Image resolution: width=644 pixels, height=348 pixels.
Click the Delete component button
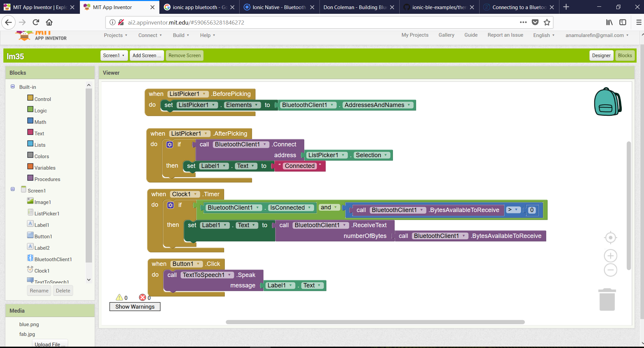point(63,291)
